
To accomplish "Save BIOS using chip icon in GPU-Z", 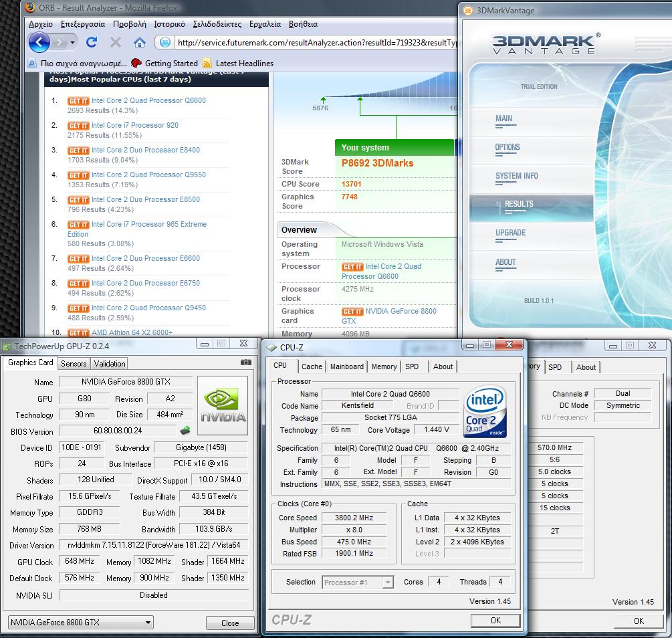I will pyautogui.click(x=185, y=429).
